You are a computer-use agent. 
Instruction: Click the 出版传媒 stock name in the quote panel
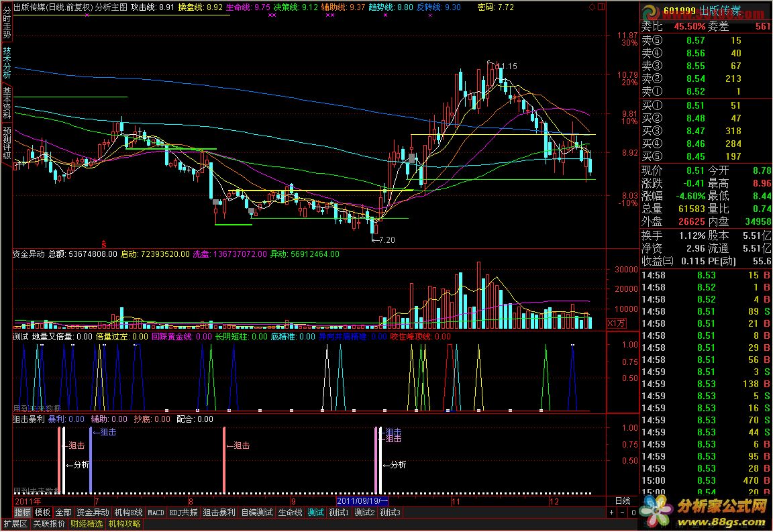pyautogui.click(x=720, y=11)
